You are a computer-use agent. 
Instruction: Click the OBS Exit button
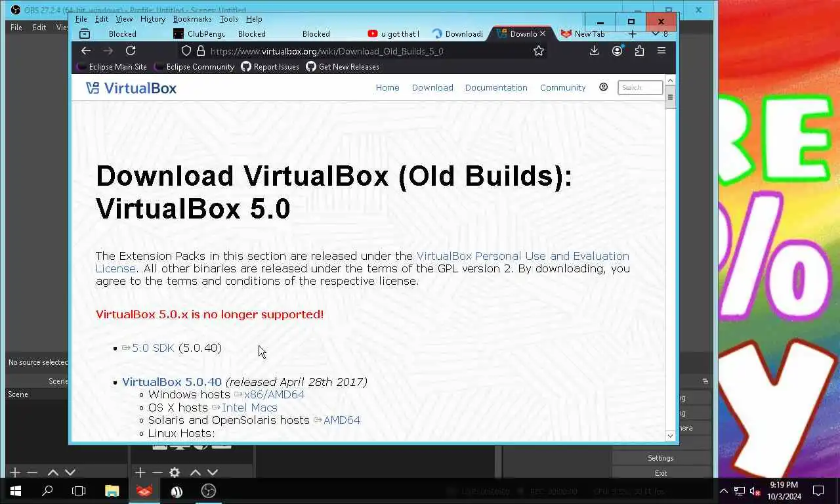[661, 473]
